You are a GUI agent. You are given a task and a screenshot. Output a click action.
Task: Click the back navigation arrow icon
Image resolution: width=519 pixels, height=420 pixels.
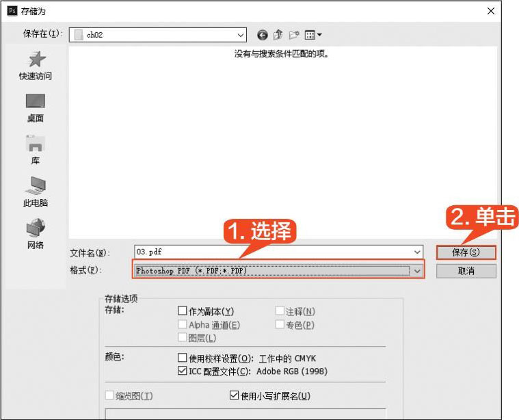click(x=263, y=35)
